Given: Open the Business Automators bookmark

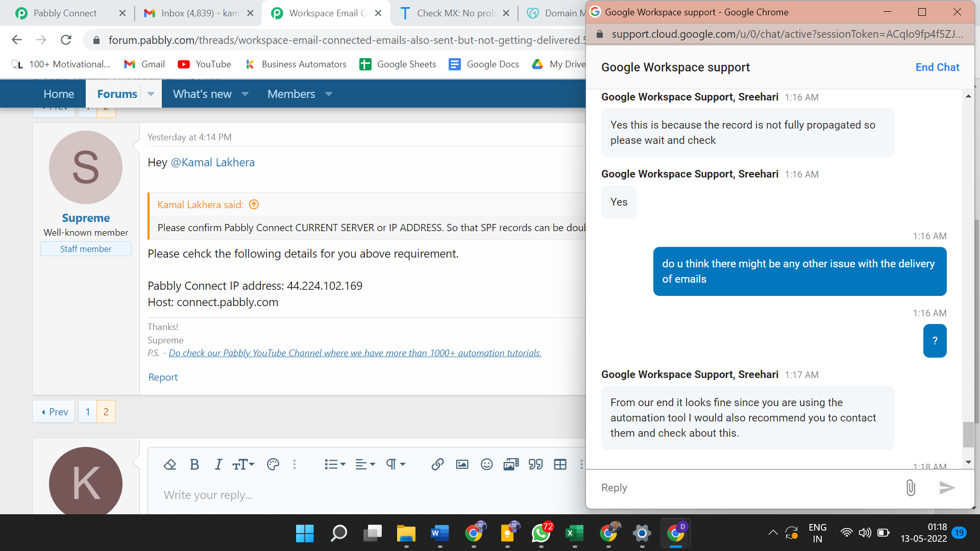Looking at the screenshot, I should (296, 64).
